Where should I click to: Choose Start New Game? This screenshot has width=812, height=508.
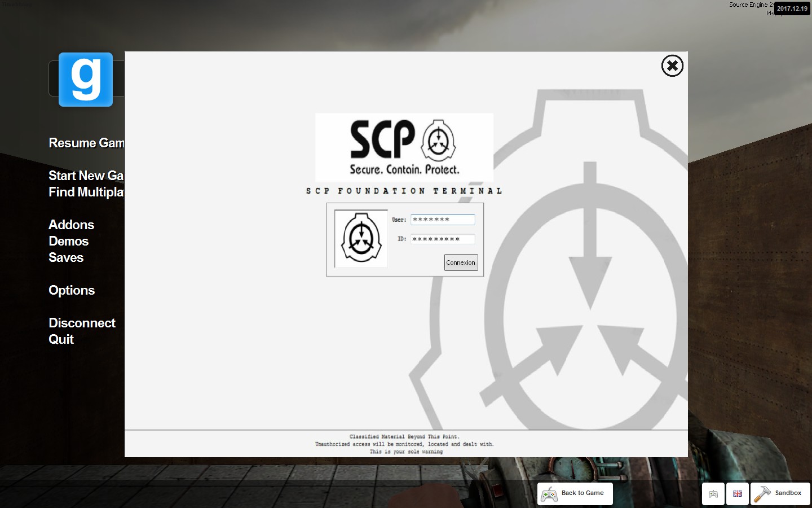point(86,176)
